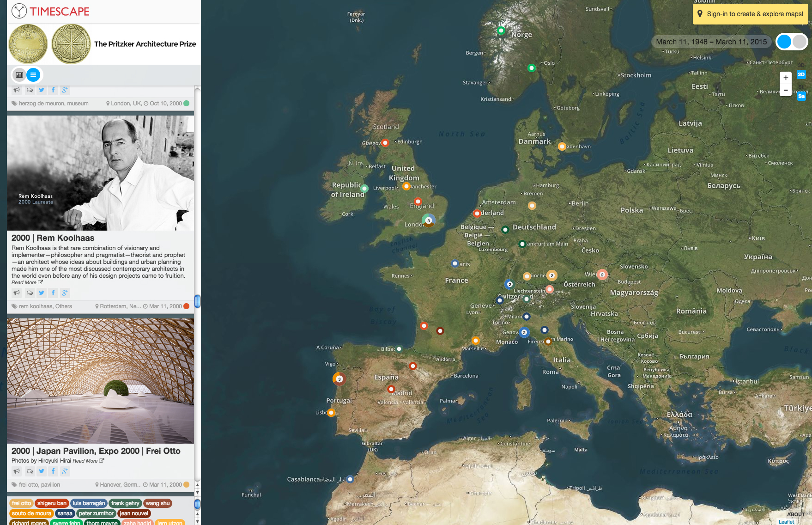Select the list view icon
This screenshot has width=812, height=525.
(33, 74)
